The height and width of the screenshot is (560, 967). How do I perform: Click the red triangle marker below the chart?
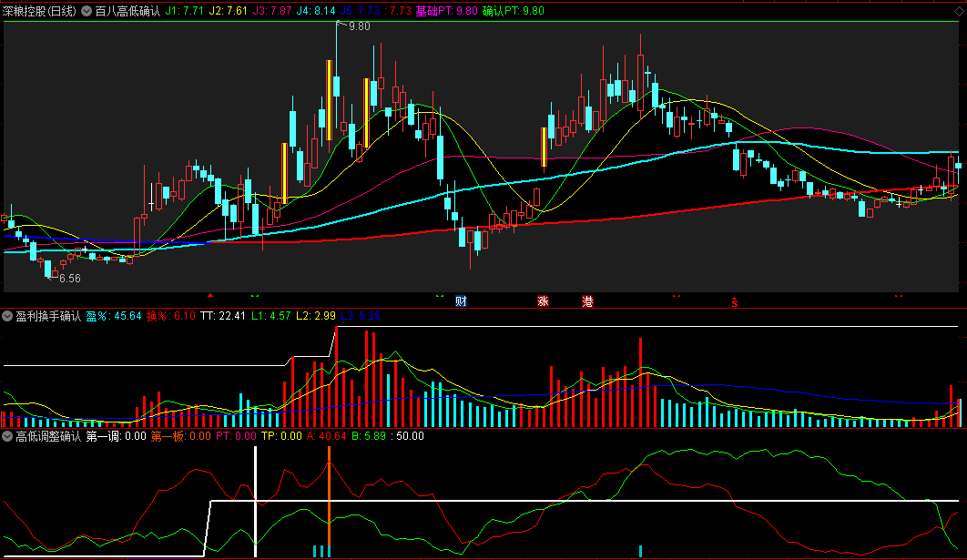(x=210, y=296)
